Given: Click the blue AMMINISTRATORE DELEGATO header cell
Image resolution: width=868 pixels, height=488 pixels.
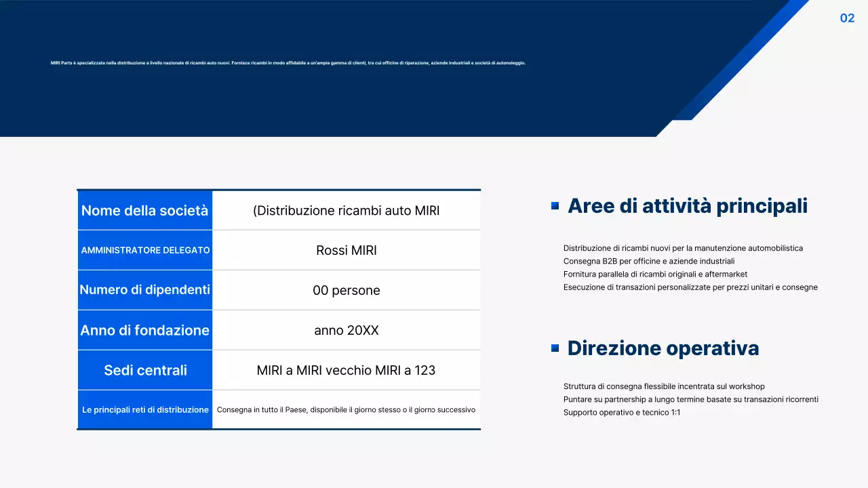Looking at the screenshot, I should (x=144, y=250).
